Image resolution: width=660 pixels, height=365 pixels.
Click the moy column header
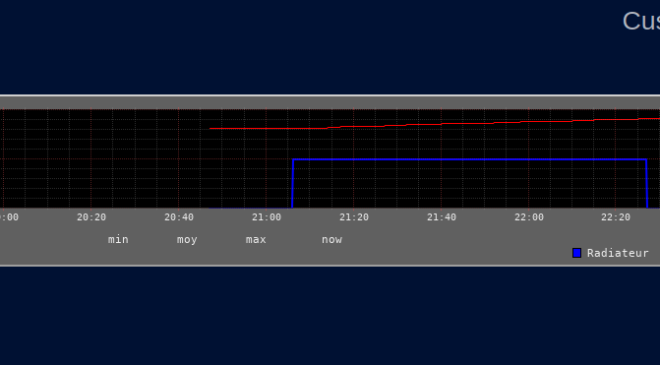tap(187, 240)
